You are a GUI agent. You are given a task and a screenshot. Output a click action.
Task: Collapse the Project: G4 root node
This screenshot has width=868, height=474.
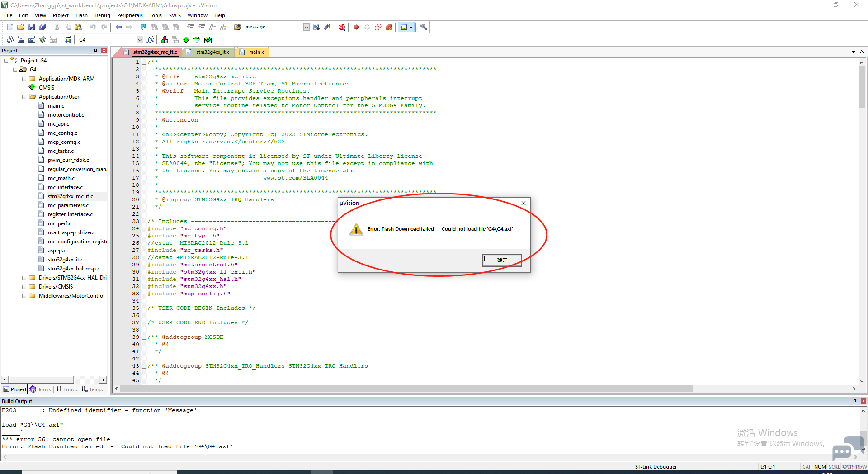tap(6, 61)
